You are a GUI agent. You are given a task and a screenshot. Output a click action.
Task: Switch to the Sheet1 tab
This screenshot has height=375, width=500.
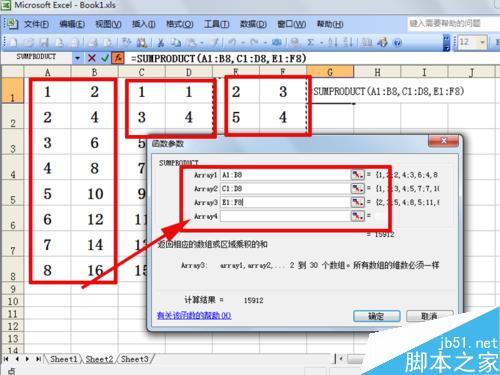point(63,359)
